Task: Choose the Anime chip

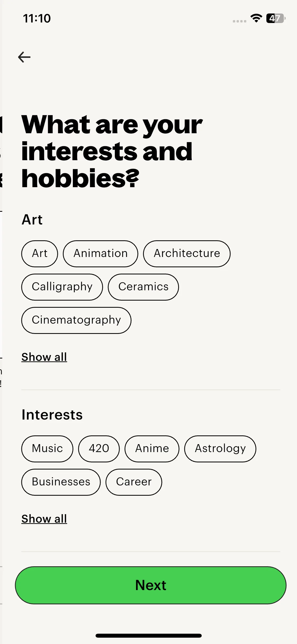Action: pos(152,449)
